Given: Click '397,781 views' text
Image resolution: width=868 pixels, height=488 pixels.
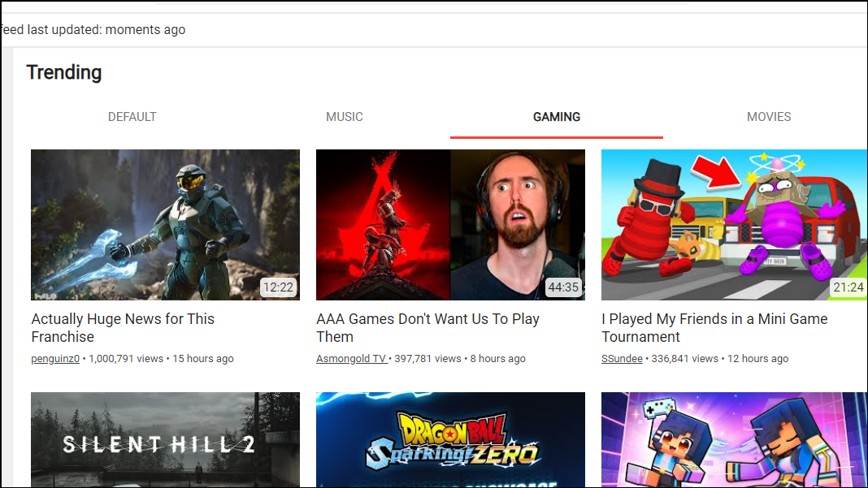Looking at the screenshot, I should (x=428, y=359).
